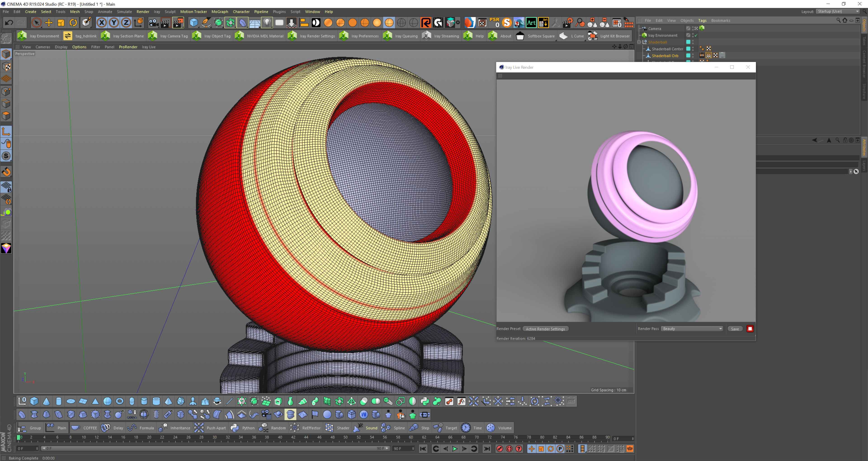868x461 pixels.
Task: Open viewport Options menu
Action: click(79, 47)
